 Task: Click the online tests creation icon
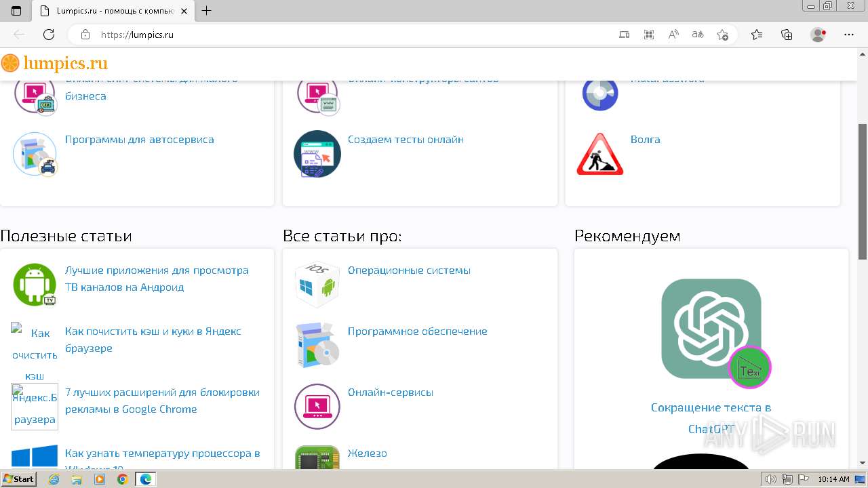[x=317, y=154]
